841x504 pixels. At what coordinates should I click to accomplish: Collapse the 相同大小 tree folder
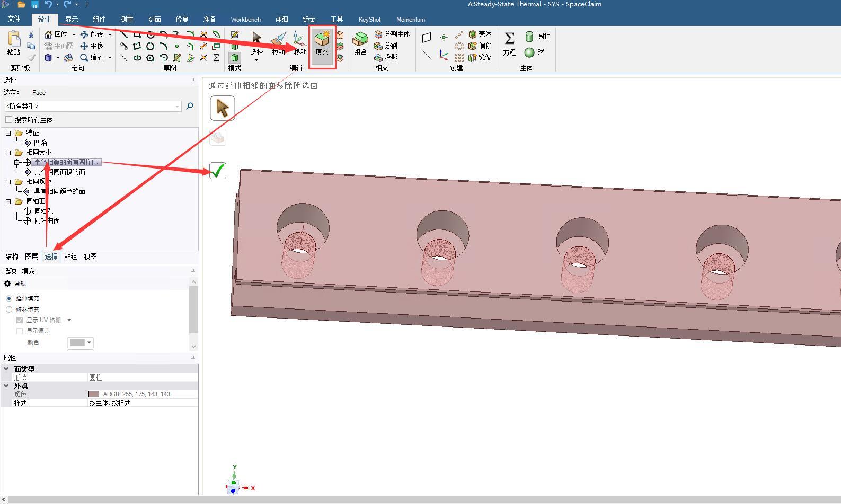(x=8, y=153)
